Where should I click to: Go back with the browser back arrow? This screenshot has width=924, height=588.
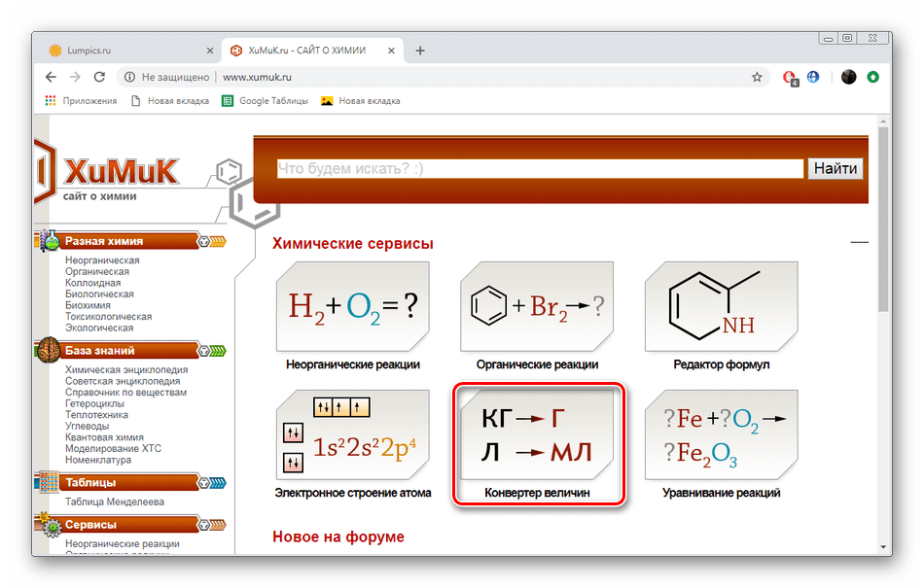pyautogui.click(x=52, y=77)
